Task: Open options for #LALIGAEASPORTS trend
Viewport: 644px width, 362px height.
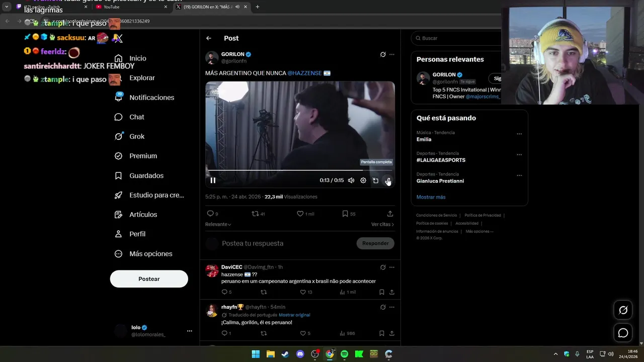Action: (x=519, y=154)
